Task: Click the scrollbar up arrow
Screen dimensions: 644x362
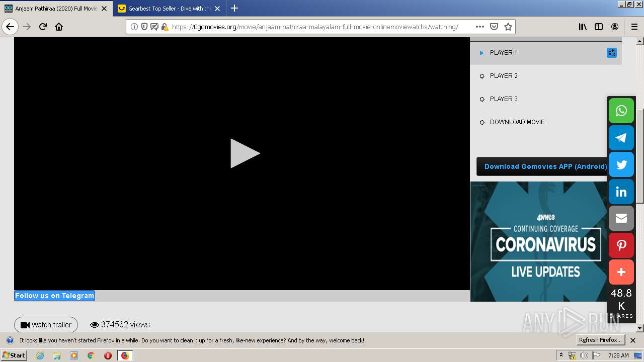Action: tap(640, 41)
